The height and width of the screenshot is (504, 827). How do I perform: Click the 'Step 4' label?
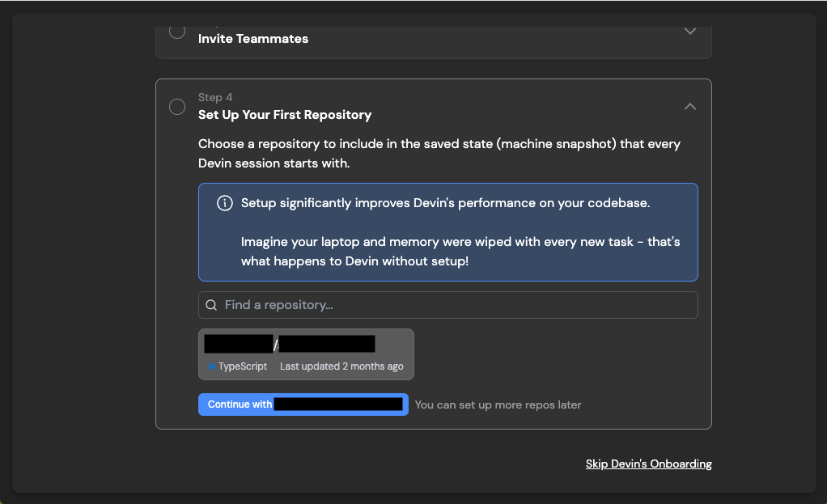(215, 98)
